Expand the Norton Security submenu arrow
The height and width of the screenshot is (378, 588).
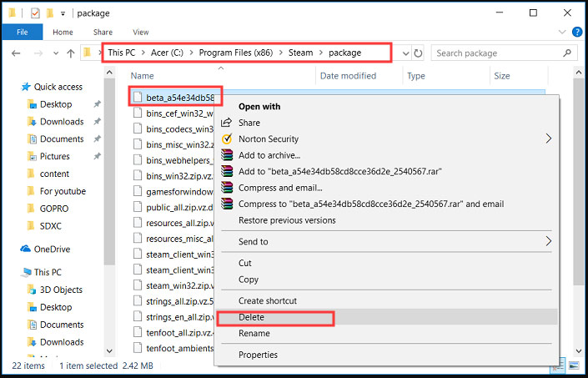[x=549, y=139]
